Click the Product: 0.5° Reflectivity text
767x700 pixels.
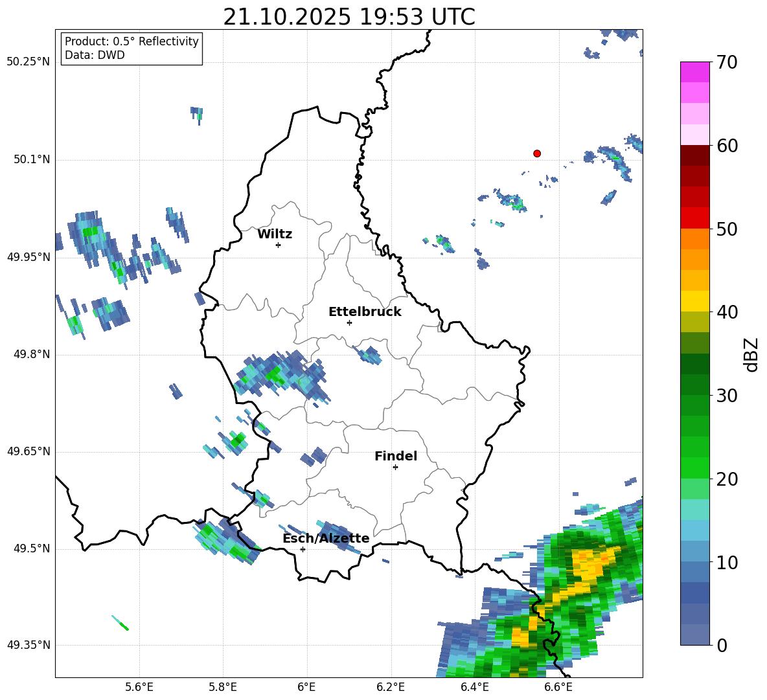click(x=132, y=41)
